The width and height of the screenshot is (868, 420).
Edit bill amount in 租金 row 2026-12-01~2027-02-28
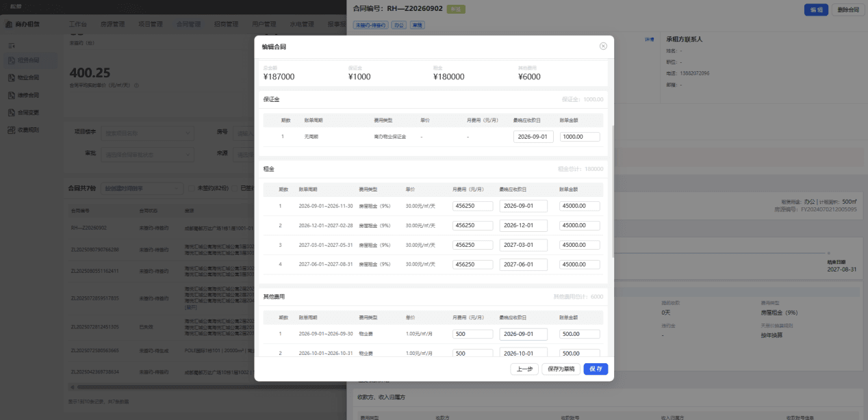tap(580, 225)
